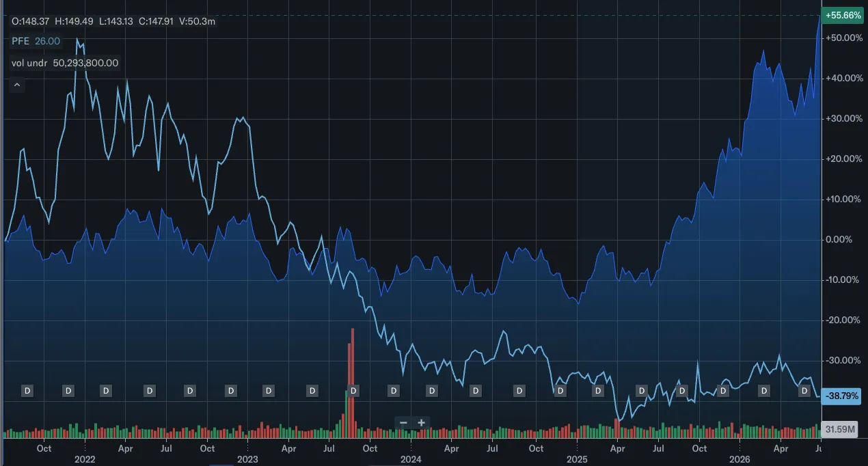Select the PFE comparison legend label
Screen dimensions: 868x466
click(36, 41)
